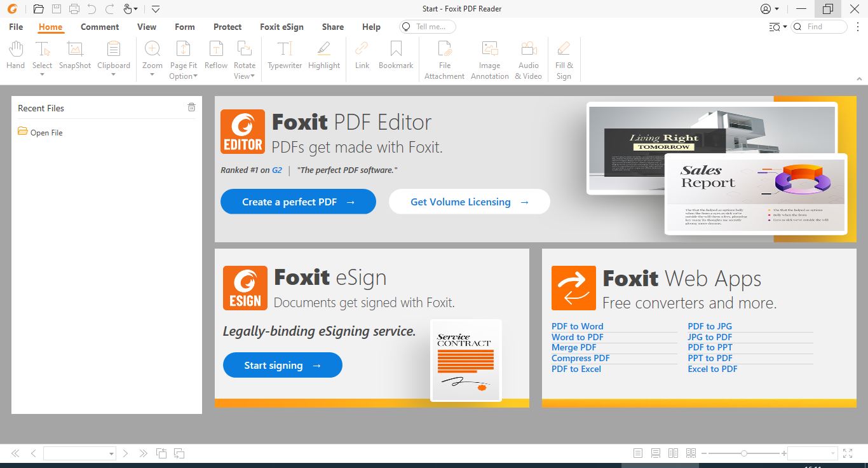Open the Fill & Sign tool
Image resolution: width=868 pixels, height=468 pixels.
pyautogui.click(x=564, y=60)
